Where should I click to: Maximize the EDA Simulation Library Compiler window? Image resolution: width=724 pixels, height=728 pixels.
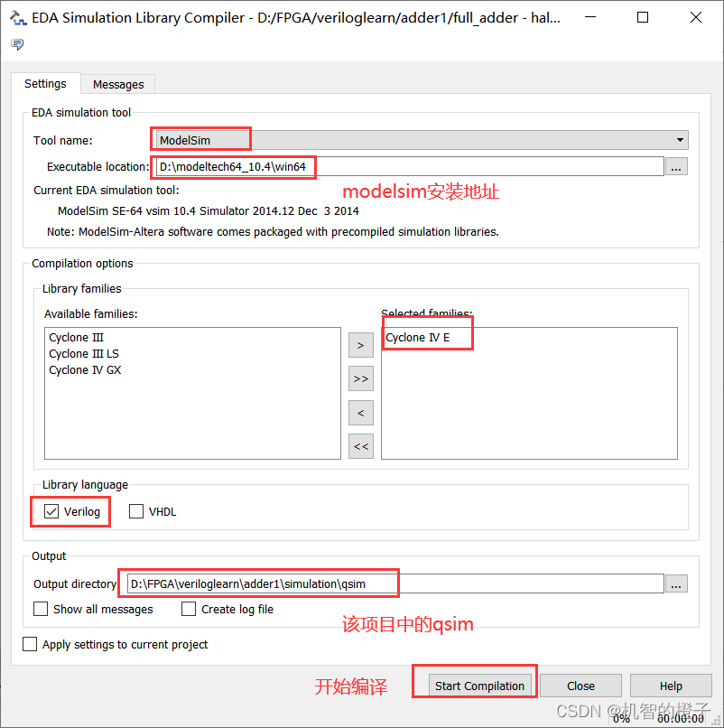[x=643, y=18]
